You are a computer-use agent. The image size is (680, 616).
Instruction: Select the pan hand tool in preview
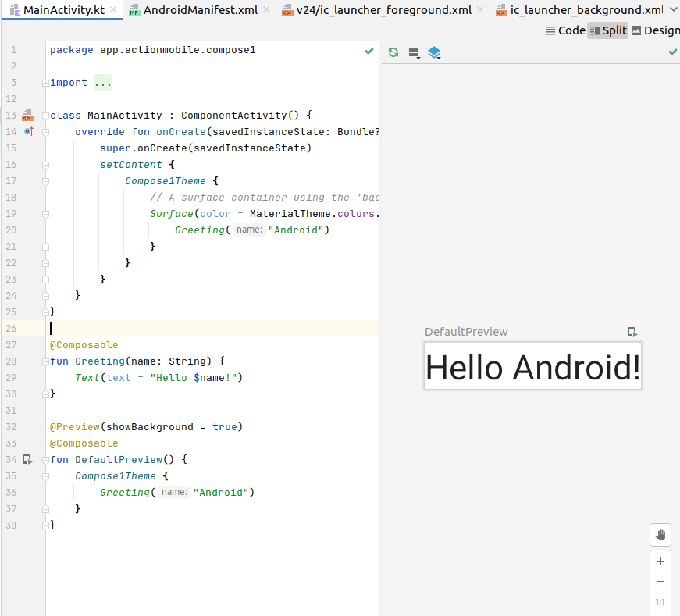click(660, 534)
